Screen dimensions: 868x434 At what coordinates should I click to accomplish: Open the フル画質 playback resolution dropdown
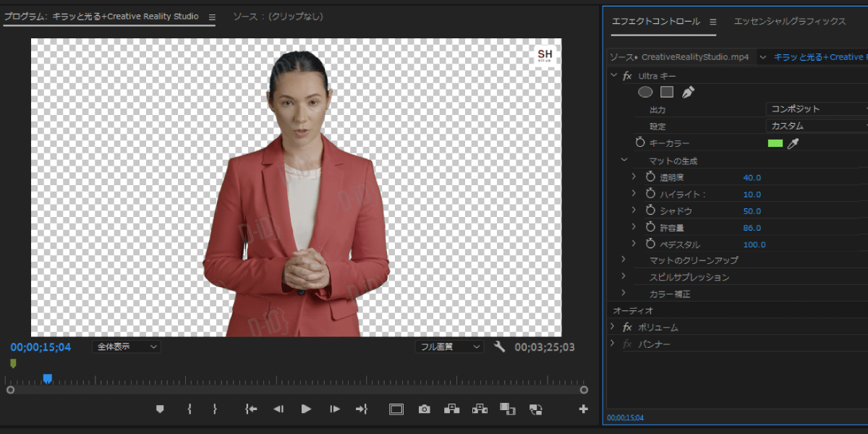pos(449,346)
